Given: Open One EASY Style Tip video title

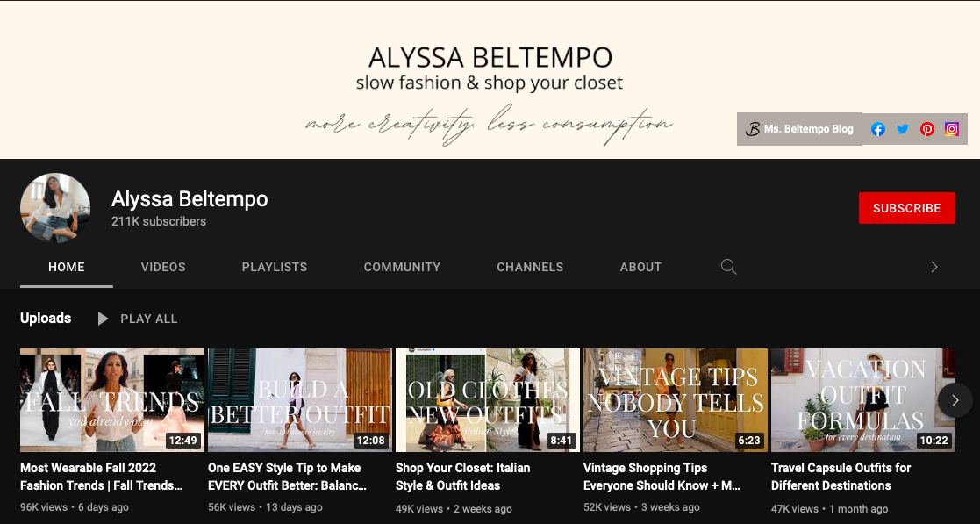Looking at the screenshot, I should [288, 477].
